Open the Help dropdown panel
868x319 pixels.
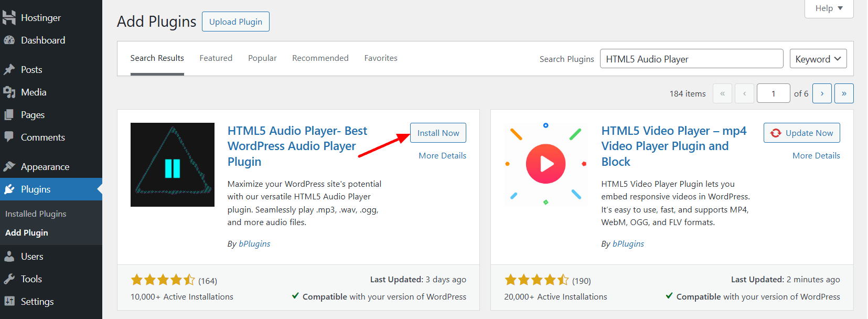[x=829, y=8]
